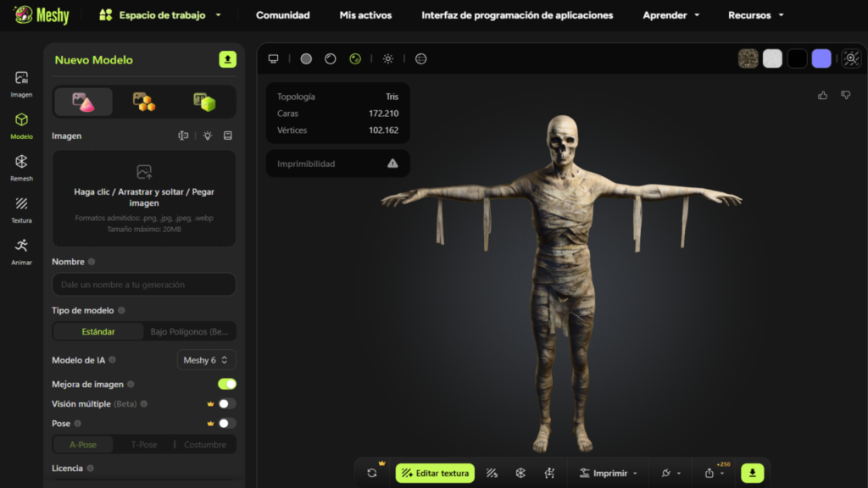Screen dimensions: 868x488
Task: Select the Modelo sidebar icon
Action: pyautogui.click(x=21, y=126)
